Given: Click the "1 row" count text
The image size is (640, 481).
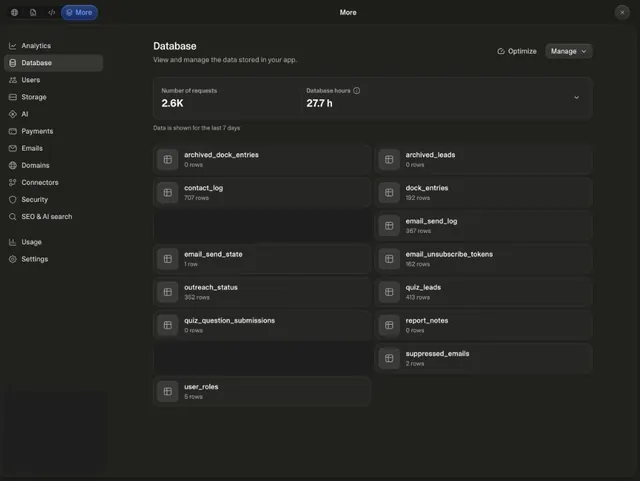Looking at the screenshot, I should (x=191, y=264).
